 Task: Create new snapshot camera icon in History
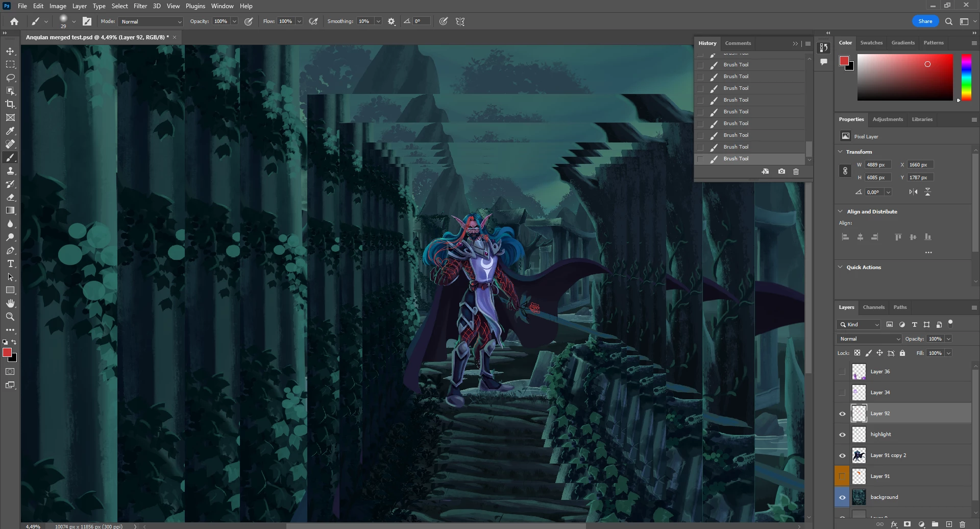[781, 172]
